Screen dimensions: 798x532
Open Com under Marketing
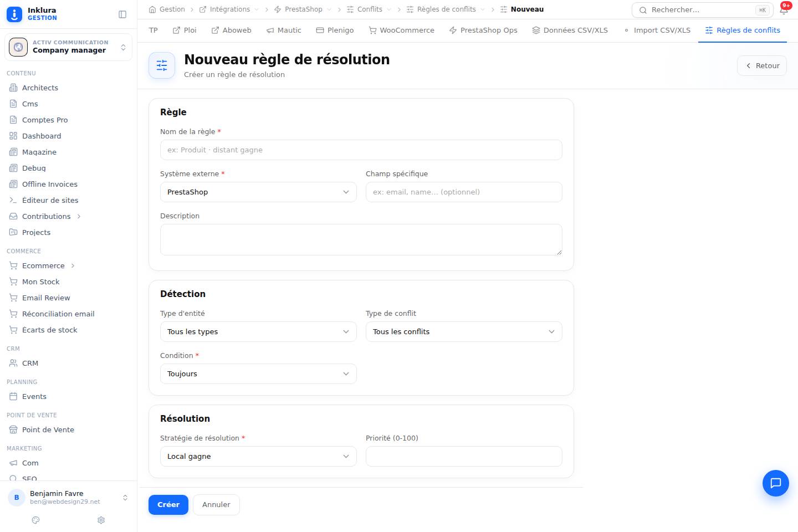click(68, 463)
